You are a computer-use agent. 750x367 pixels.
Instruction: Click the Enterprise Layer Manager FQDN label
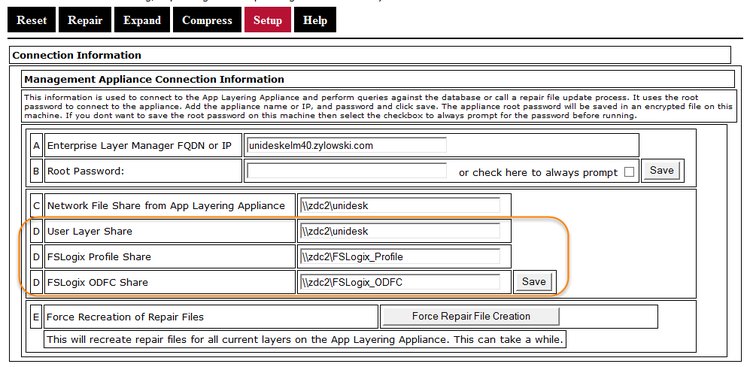139,145
